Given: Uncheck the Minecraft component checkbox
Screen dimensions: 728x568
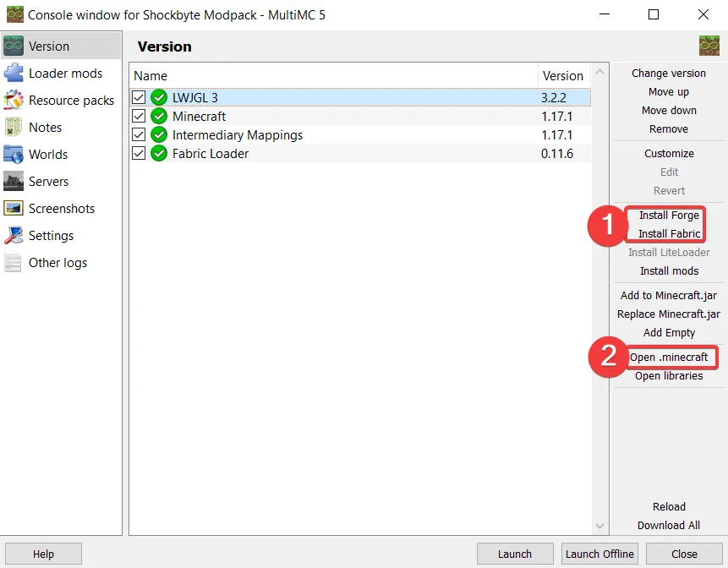Looking at the screenshot, I should (139, 116).
